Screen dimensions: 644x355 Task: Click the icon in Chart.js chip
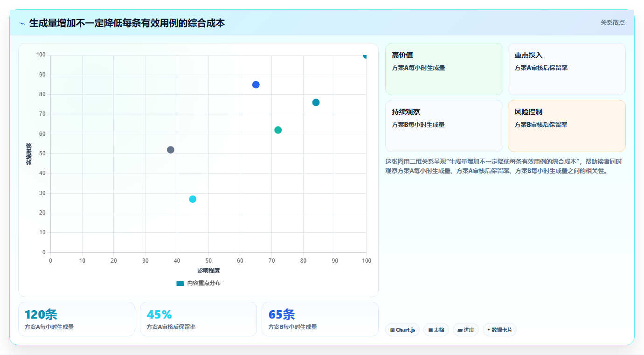[392, 330]
